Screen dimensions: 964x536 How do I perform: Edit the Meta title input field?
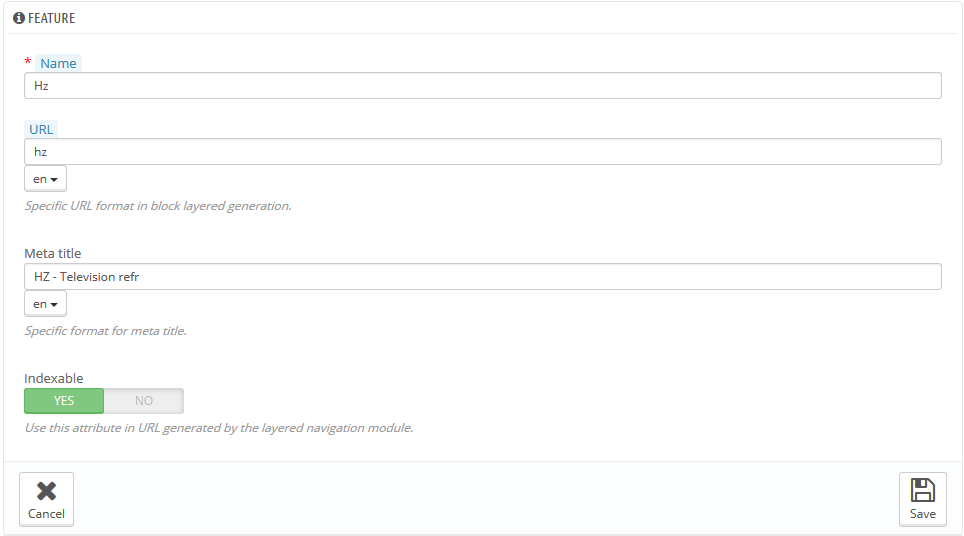[x=482, y=277]
